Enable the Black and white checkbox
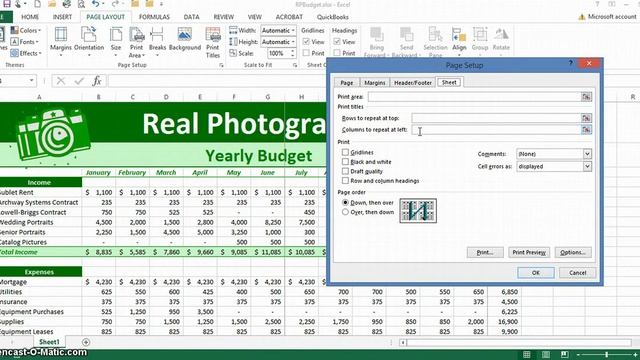 pyautogui.click(x=345, y=162)
